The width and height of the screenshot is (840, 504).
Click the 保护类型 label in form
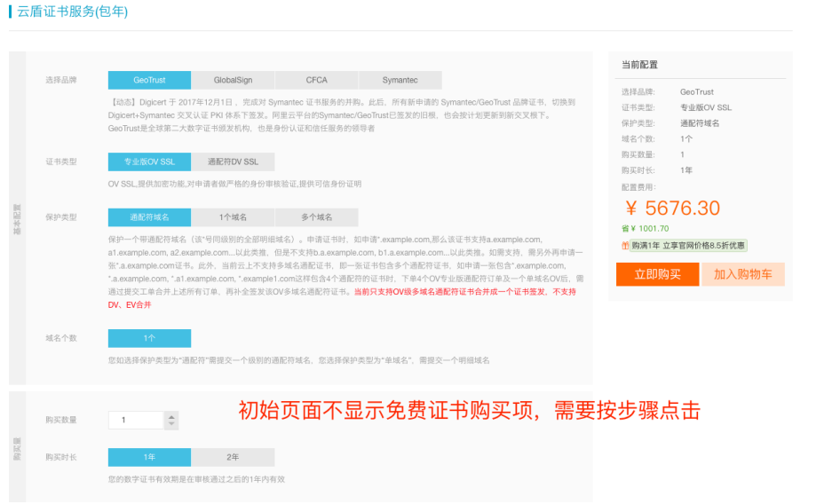pos(61,217)
